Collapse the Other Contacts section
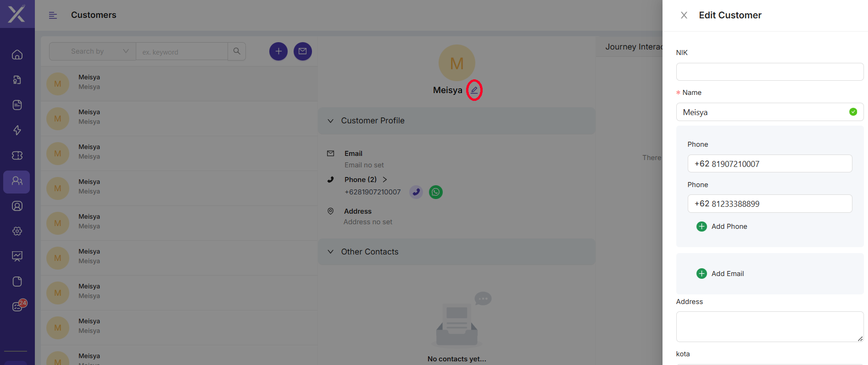The height and width of the screenshot is (365, 868). pos(330,252)
